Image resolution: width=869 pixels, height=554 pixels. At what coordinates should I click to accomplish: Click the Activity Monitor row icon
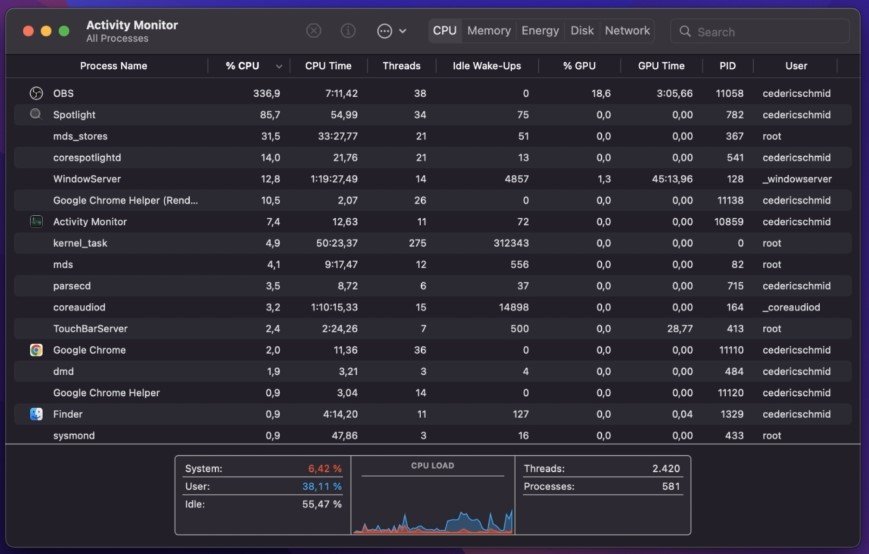click(x=36, y=222)
